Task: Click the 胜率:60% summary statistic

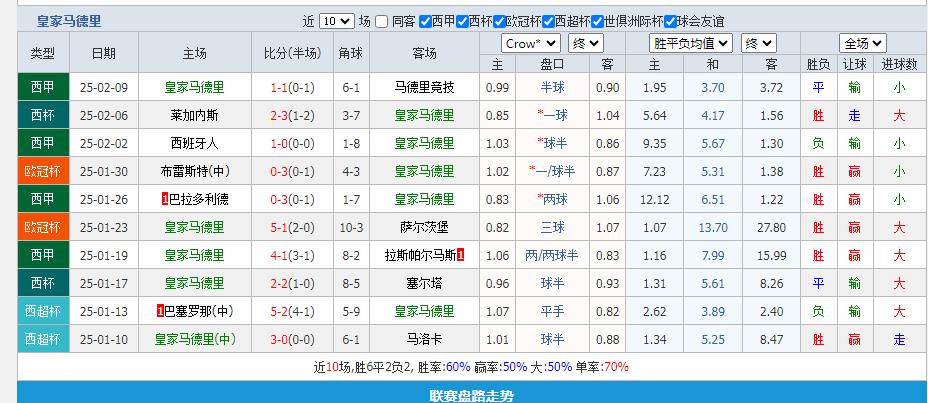Action: 444,367
